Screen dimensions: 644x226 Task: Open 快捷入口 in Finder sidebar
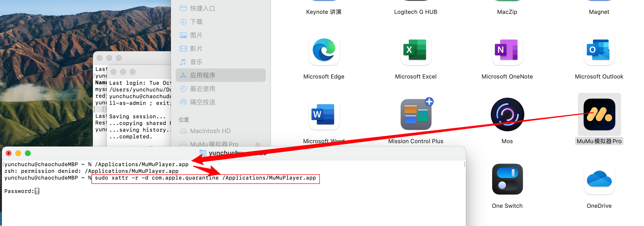[x=220, y=8]
